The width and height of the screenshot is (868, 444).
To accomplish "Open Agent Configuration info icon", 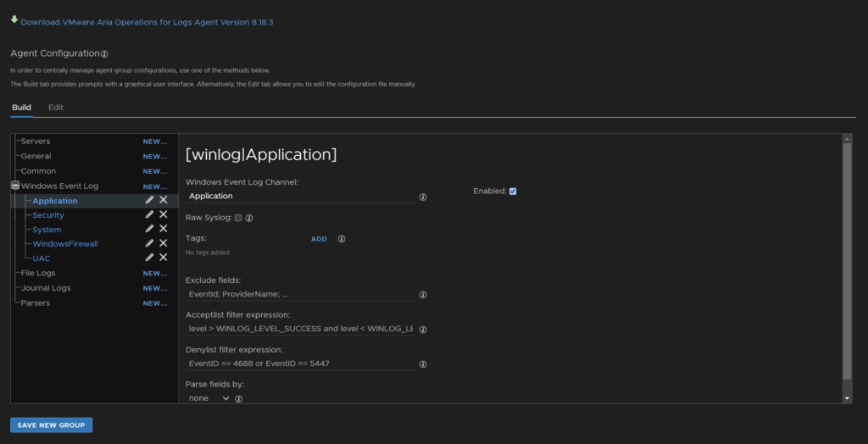I will [104, 54].
